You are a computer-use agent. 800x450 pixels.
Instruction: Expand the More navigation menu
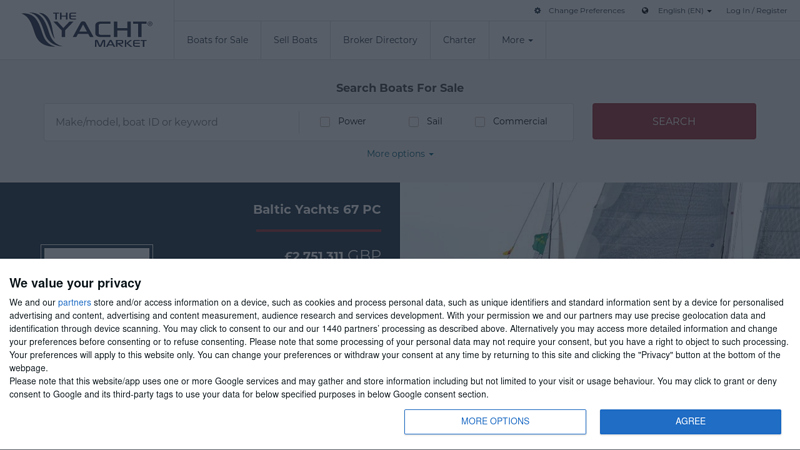pyautogui.click(x=517, y=40)
